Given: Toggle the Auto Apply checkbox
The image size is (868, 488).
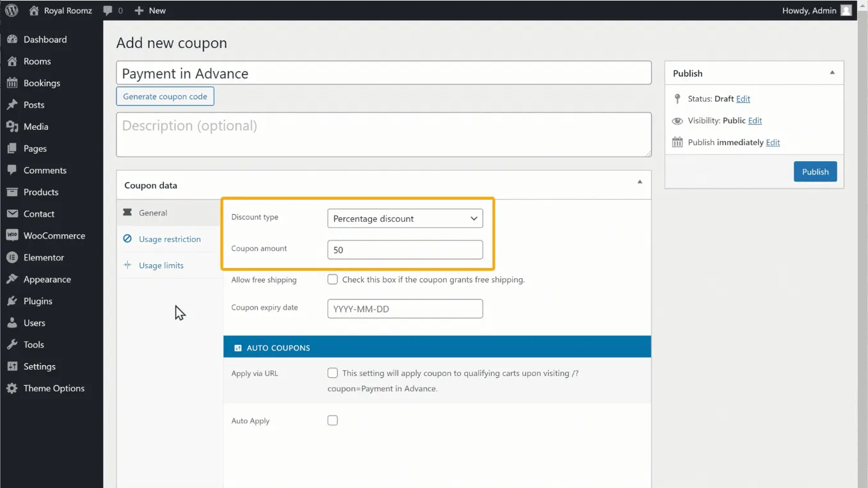Looking at the screenshot, I should 332,420.
